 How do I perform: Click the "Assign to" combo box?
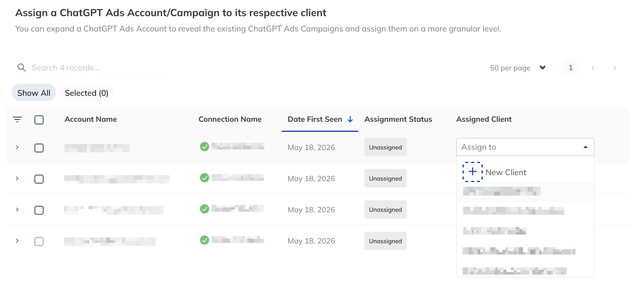[x=525, y=147]
